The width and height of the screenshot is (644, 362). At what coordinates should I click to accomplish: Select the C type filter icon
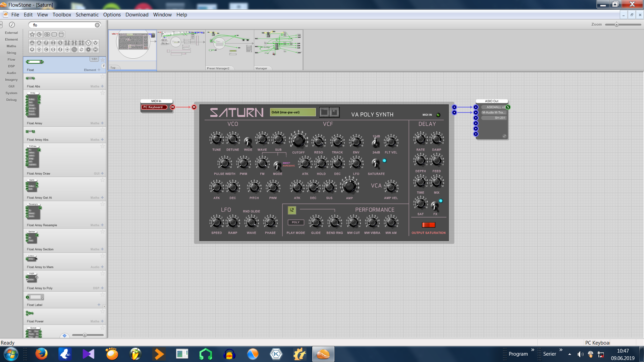pyautogui.click(x=46, y=50)
